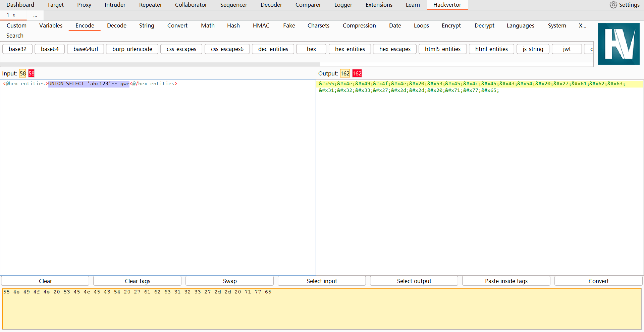The width and height of the screenshot is (644, 332).
Task: Insert the burp_urlencode tag
Action: [132, 49]
